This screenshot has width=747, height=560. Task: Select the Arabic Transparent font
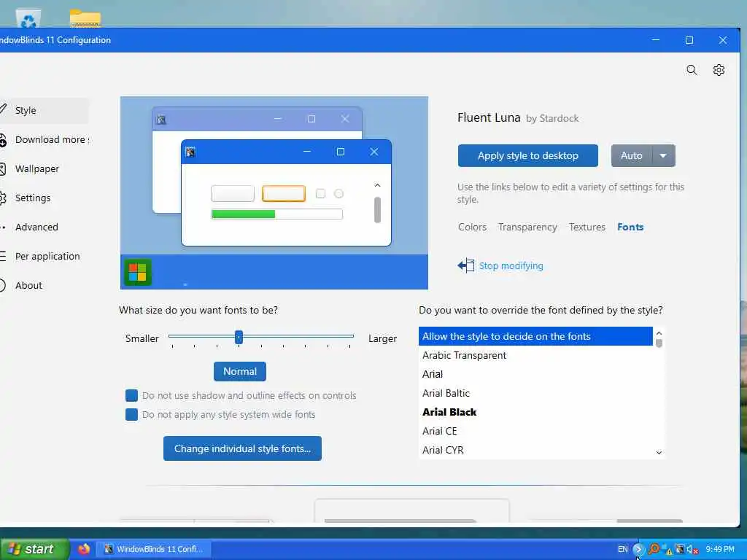click(x=535, y=355)
